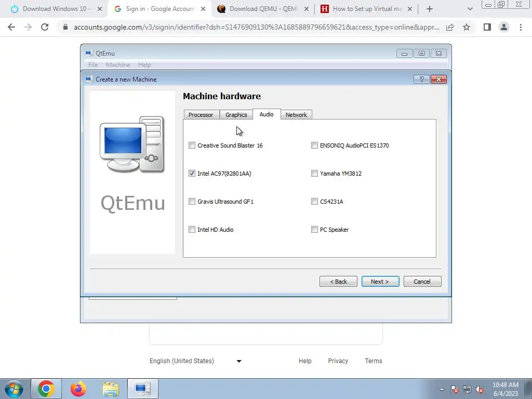
Task: Click the Terms link
Action: 374,361
